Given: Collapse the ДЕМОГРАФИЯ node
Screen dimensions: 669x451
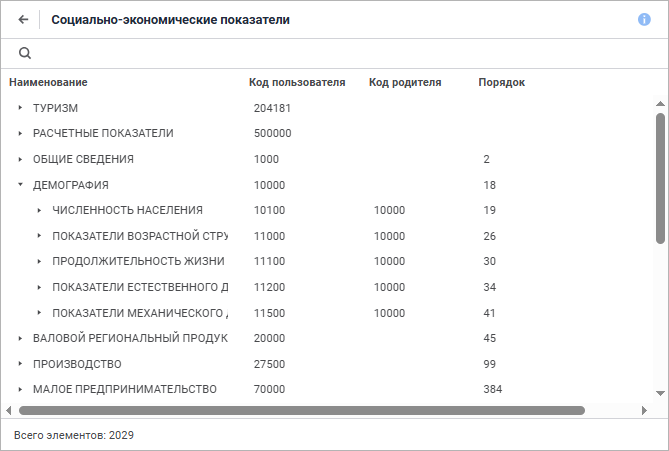Looking at the screenshot, I should (20, 185).
